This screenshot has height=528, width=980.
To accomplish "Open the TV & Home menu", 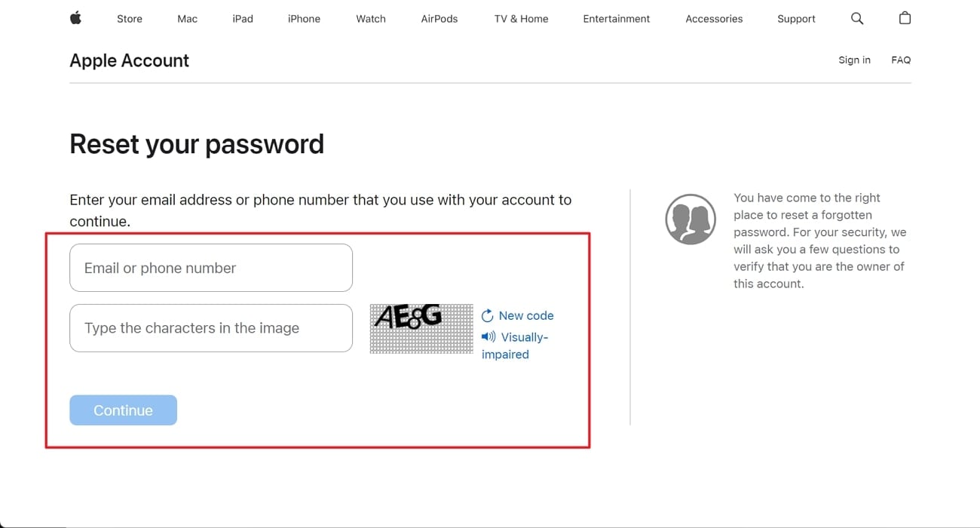I will point(521,19).
